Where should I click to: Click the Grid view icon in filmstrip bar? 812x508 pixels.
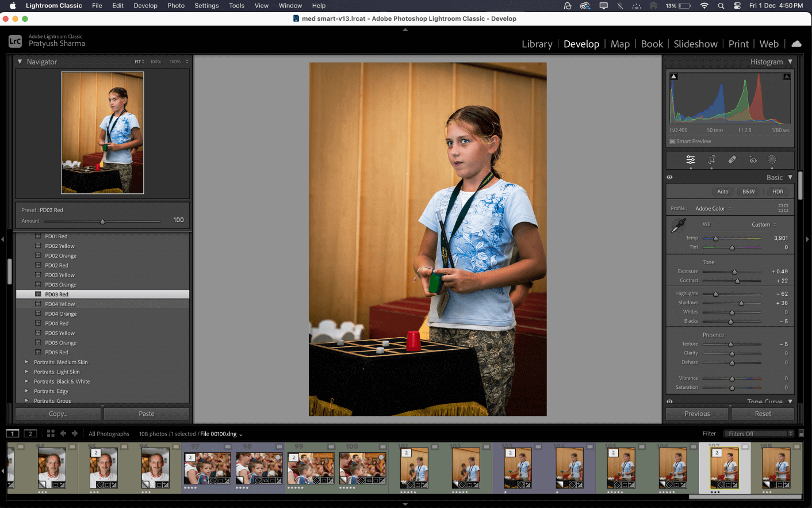(51, 434)
